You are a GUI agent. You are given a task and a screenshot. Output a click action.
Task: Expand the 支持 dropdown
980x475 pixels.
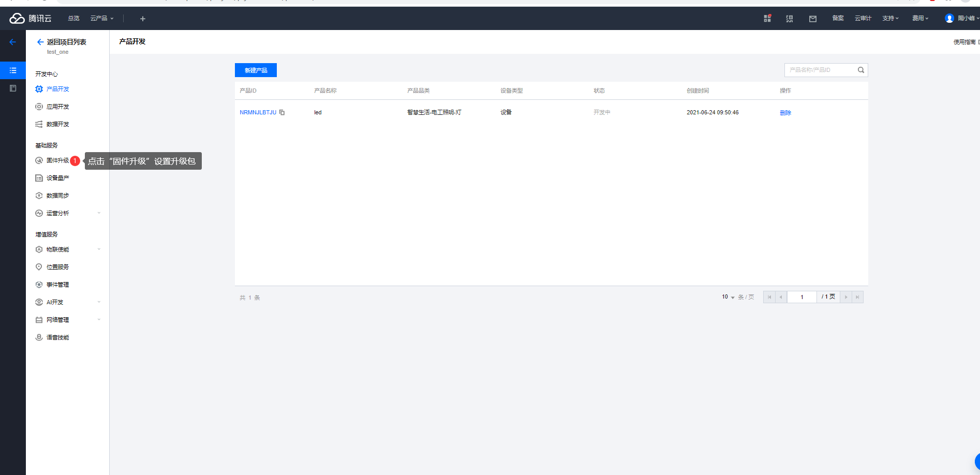(x=890, y=18)
